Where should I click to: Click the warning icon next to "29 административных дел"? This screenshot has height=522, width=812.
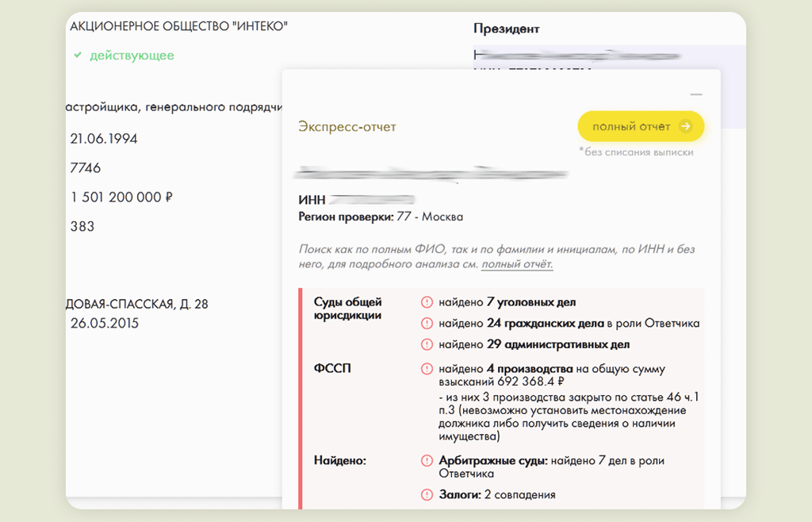click(x=427, y=344)
